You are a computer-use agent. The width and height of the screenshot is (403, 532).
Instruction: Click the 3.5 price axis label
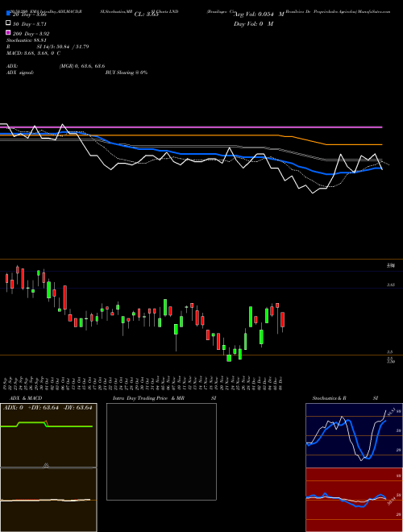point(390,352)
